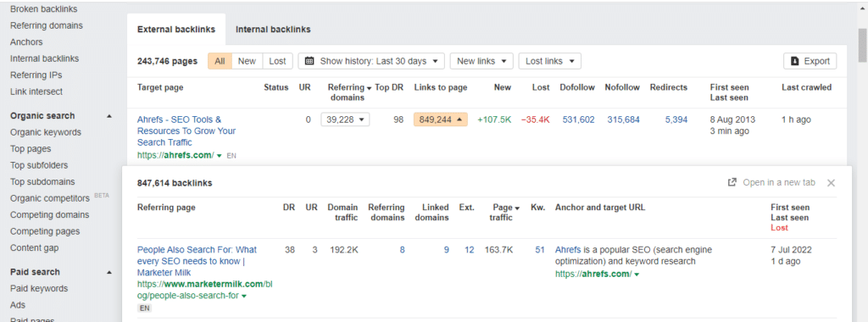Click Open in a new tab
The image size is (868, 322).
coord(771,182)
